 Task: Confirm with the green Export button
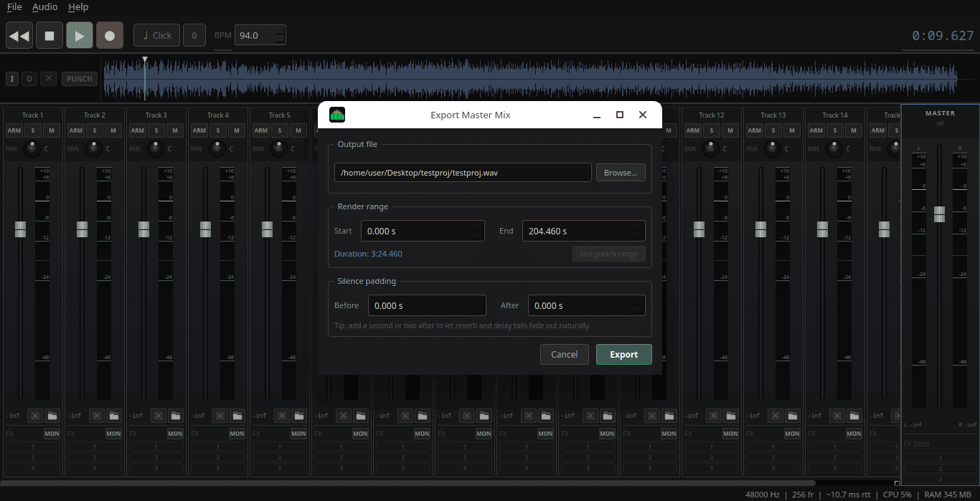tap(624, 354)
